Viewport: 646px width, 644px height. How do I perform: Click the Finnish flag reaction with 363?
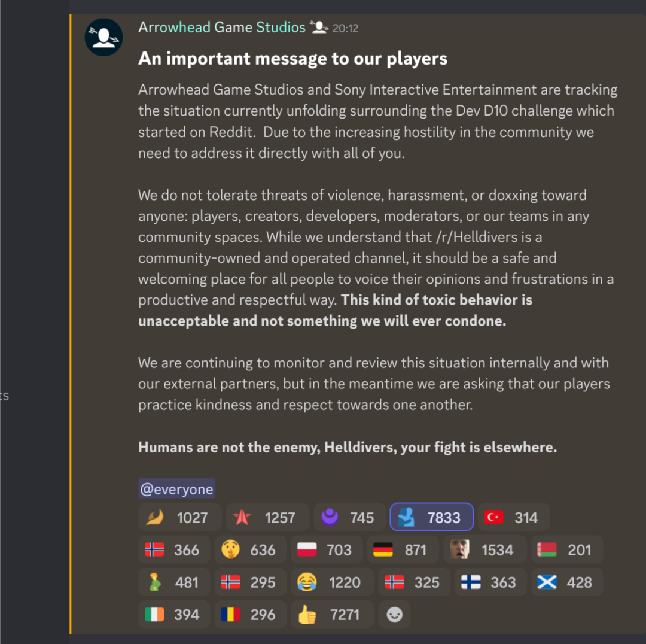(x=491, y=582)
